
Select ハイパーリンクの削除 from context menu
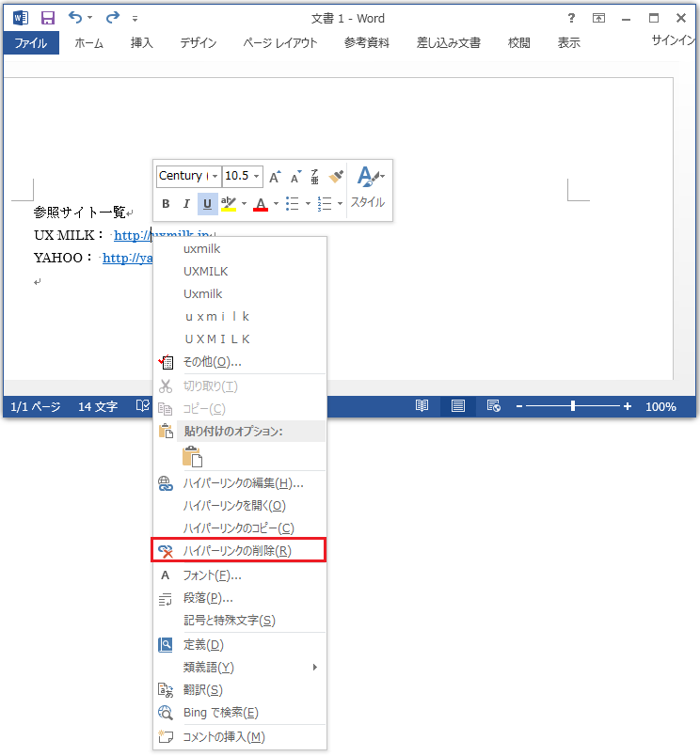tap(238, 551)
